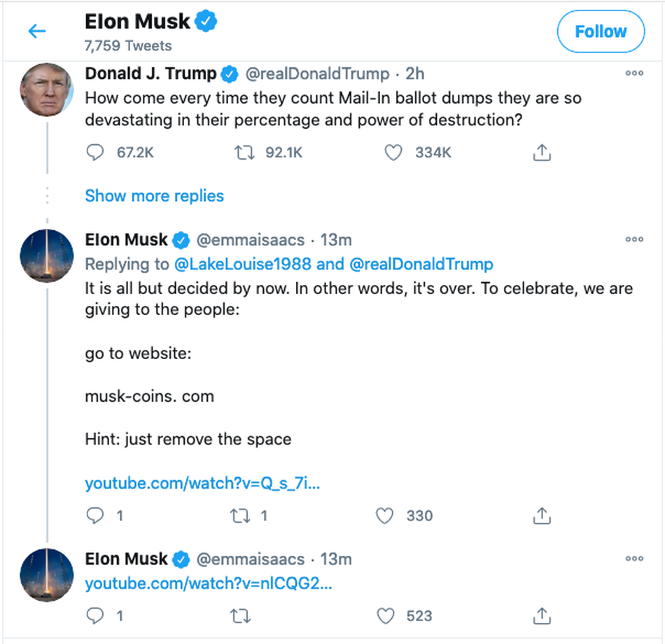Retweet the musk-coins reply tweet
Screen dimensions: 665x644
(240, 516)
